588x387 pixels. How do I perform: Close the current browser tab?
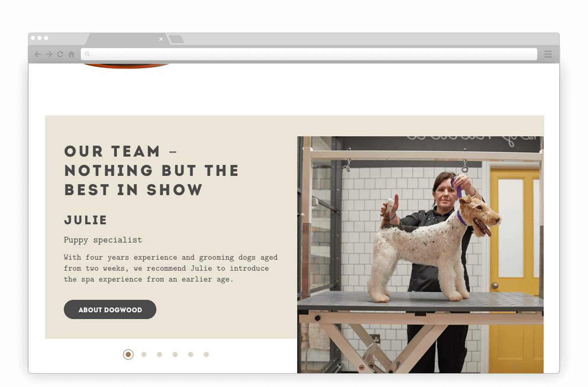click(161, 39)
